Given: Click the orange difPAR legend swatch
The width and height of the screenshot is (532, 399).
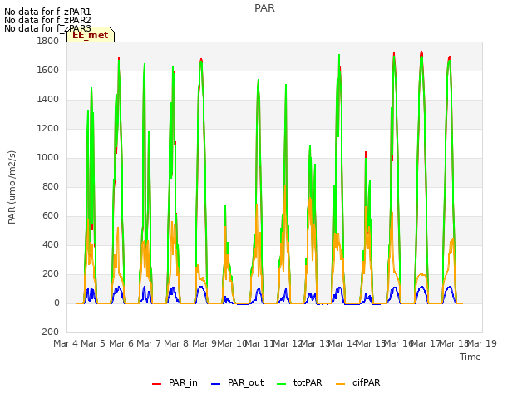Looking at the screenshot, I should (x=340, y=384).
